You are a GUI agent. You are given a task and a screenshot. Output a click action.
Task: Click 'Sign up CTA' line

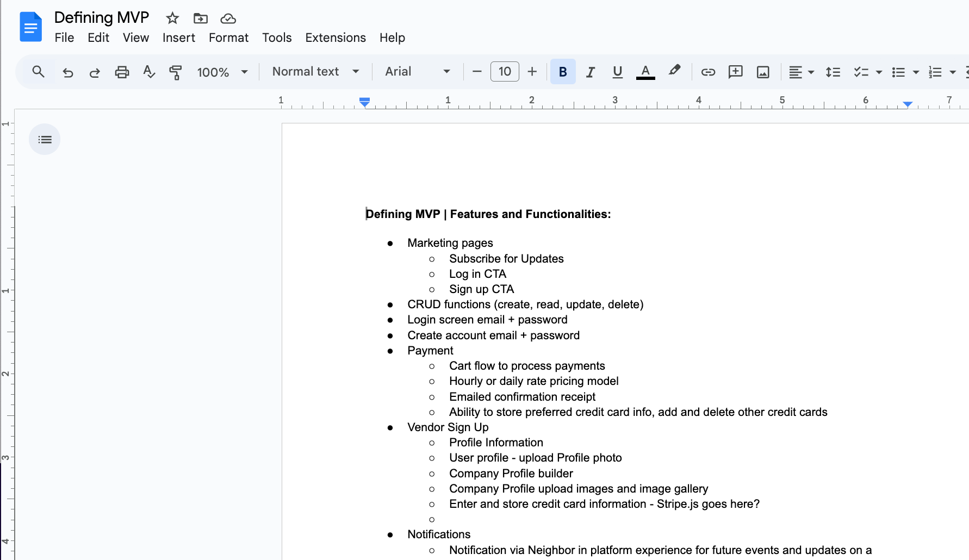tap(481, 289)
